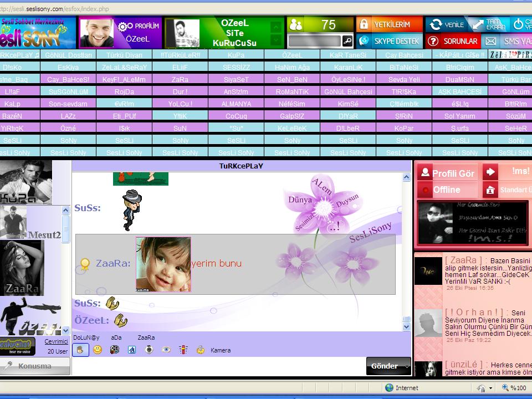This screenshot has width=532, height=399.
Task: Switch to the ALMANYA room tab
Action: coord(236,104)
